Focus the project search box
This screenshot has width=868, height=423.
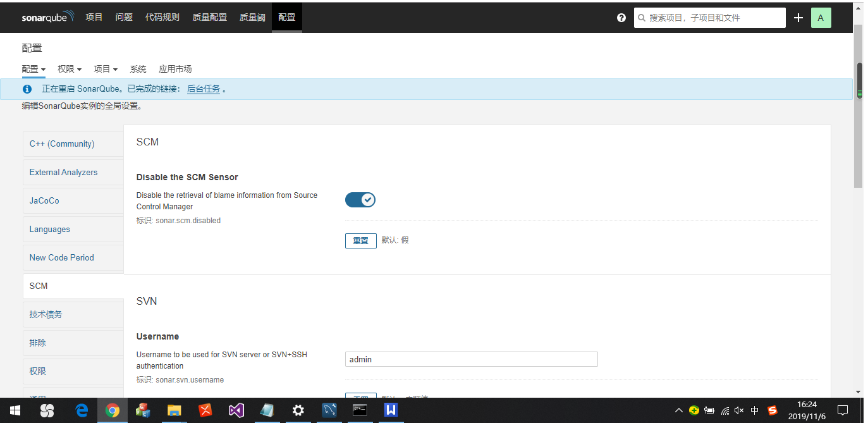(x=710, y=18)
